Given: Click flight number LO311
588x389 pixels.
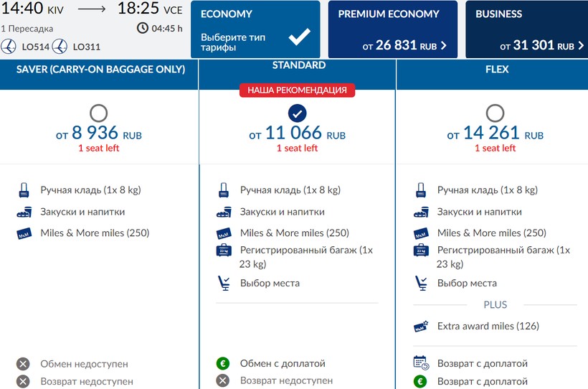Looking at the screenshot, I should click(x=86, y=47).
